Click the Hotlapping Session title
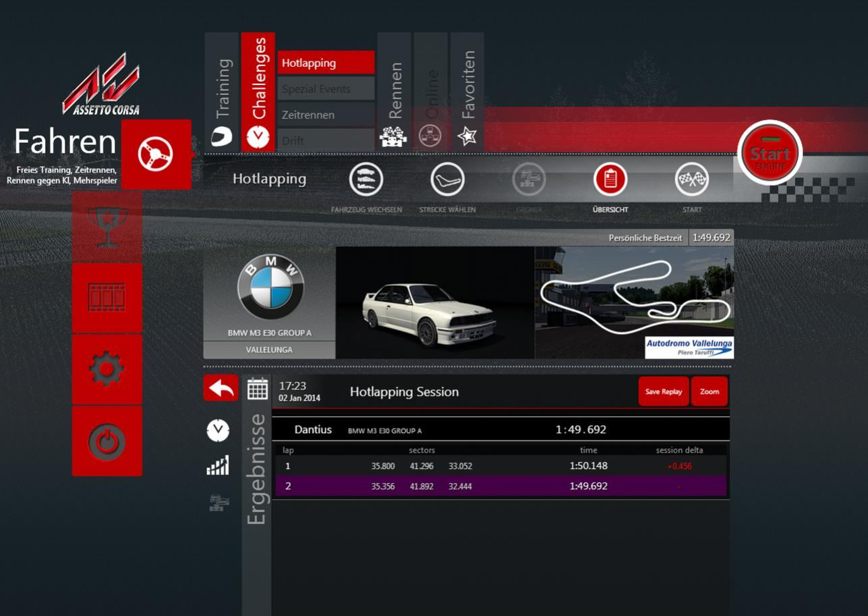Image resolution: width=868 pixels, height=616 pixels. (x=404, y=391)
